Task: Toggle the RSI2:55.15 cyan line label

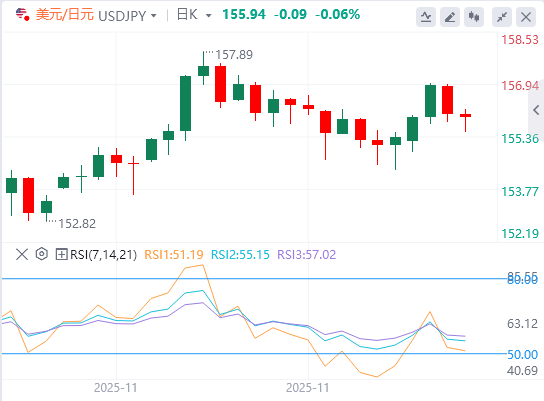Action: (240, 255)
